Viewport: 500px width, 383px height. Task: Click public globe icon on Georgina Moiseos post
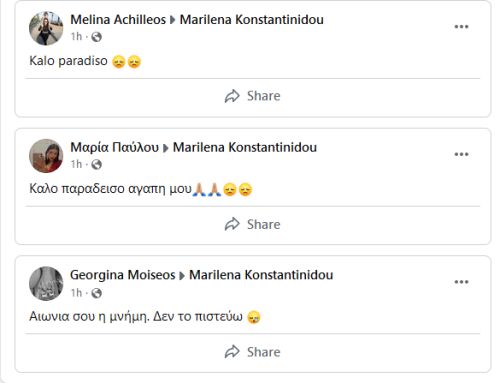96,293
